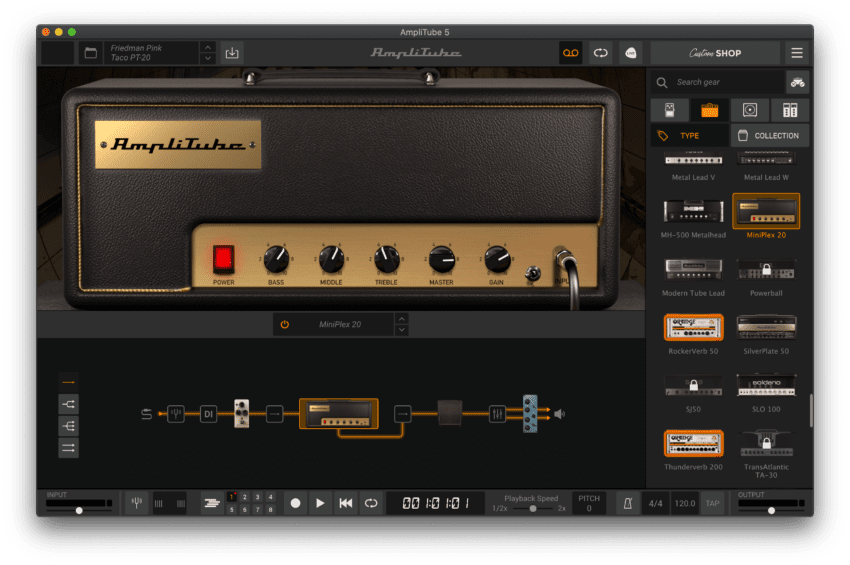
Task: Switch to next amp model down arrow
Action: point(402,330)
